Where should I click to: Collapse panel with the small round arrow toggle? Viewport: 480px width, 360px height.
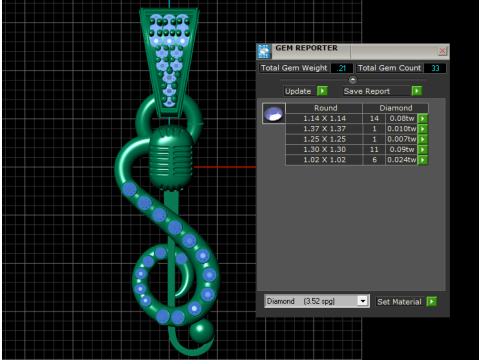pyautogui.click(x=353, y=80)
